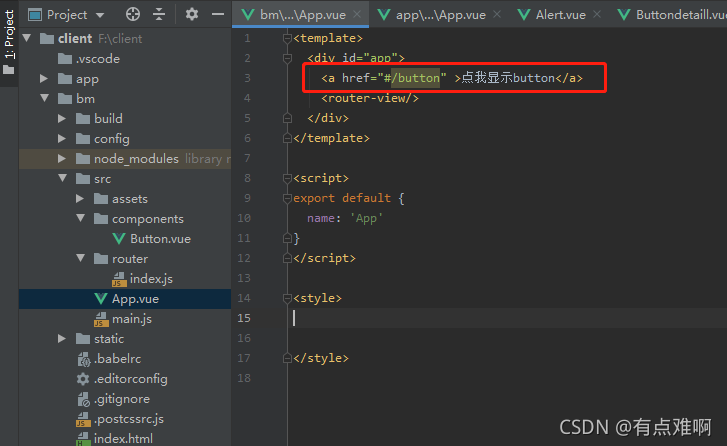Click the Vue icon of App.vue in tree
The width and height of the screenshot is (727, 446).
click(101, 299)
